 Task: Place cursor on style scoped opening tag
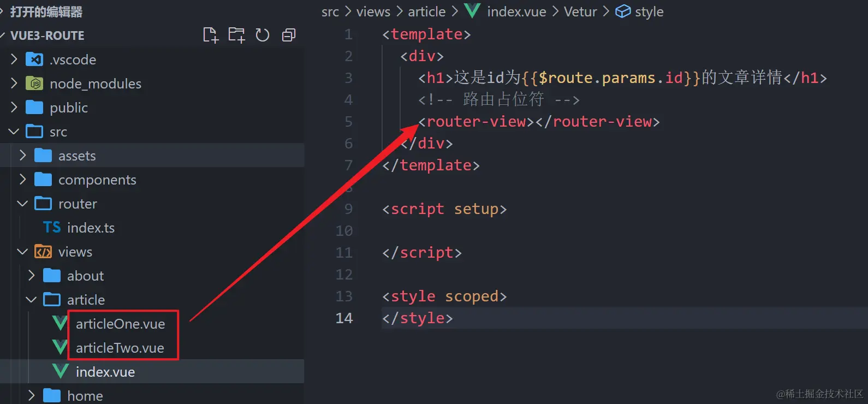(444, 296)
